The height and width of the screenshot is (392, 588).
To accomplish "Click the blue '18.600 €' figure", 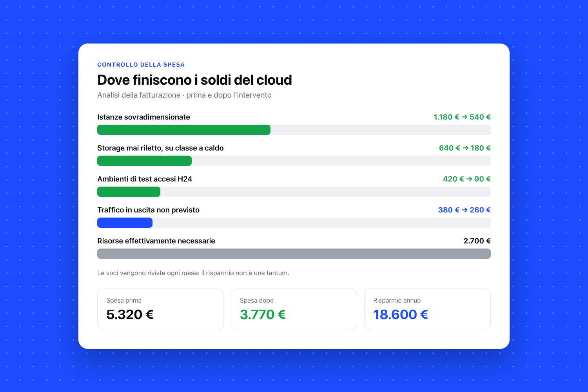I will (x=401, y=314).
